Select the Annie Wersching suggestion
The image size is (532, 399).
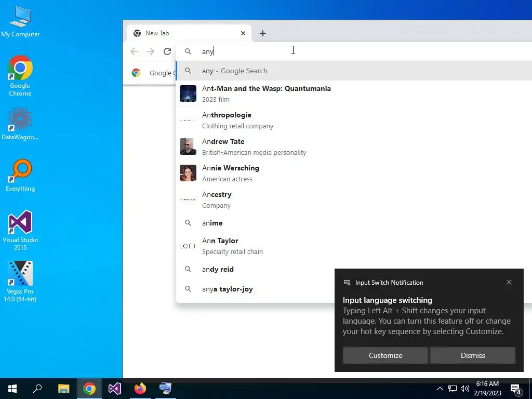click(353, 173)
